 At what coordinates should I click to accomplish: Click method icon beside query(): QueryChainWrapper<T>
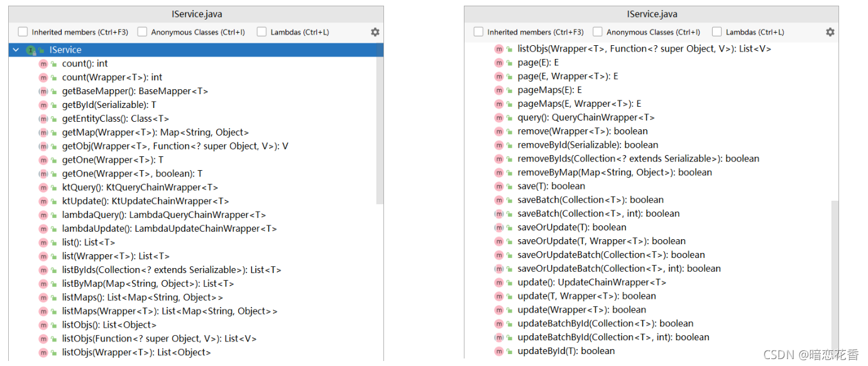point(499,117)
